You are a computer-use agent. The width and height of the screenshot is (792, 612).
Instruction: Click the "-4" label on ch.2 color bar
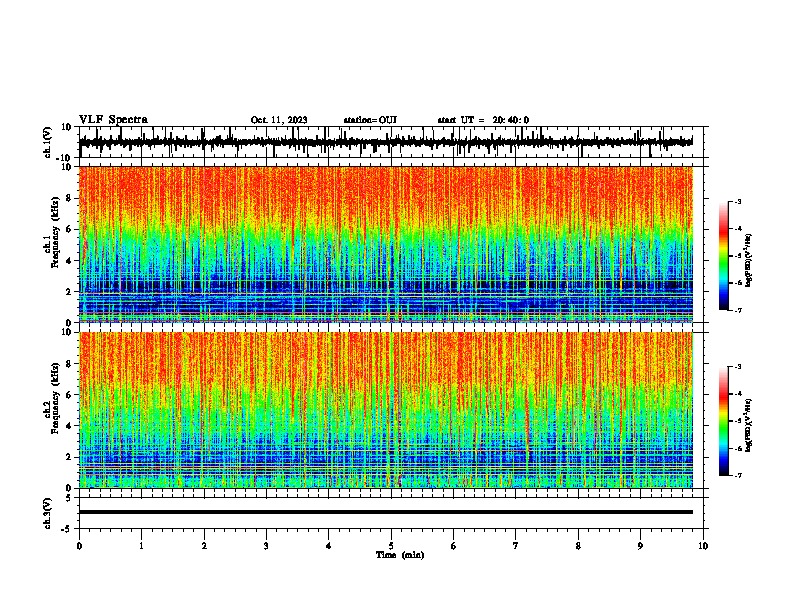(737, 394)
